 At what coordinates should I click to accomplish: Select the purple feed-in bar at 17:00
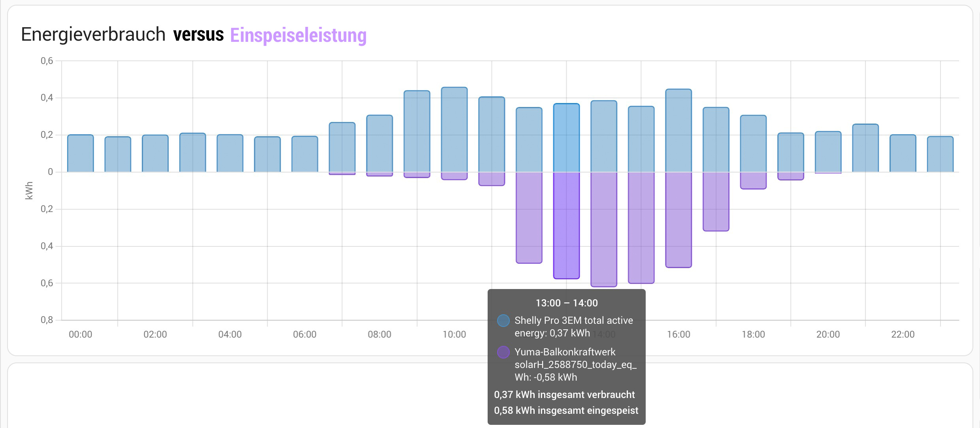point(716,201)
